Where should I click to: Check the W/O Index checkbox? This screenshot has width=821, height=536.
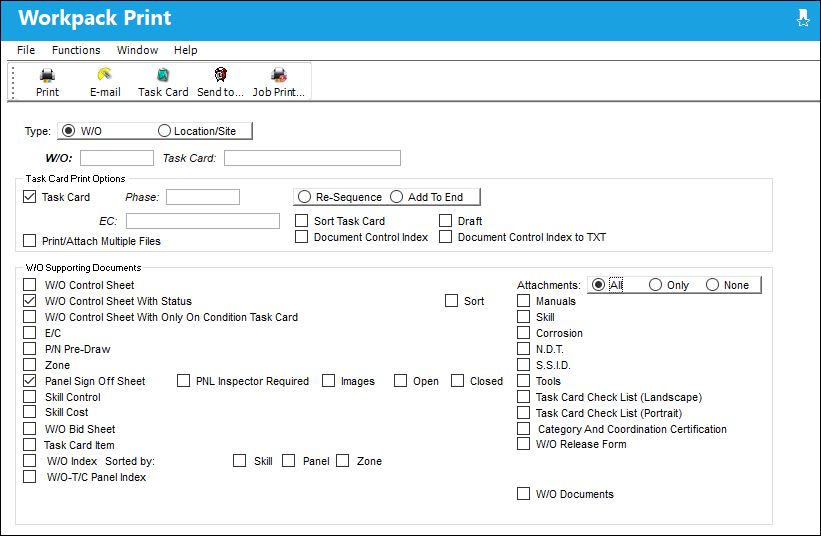pyautogui.click(x=30, y=461)
